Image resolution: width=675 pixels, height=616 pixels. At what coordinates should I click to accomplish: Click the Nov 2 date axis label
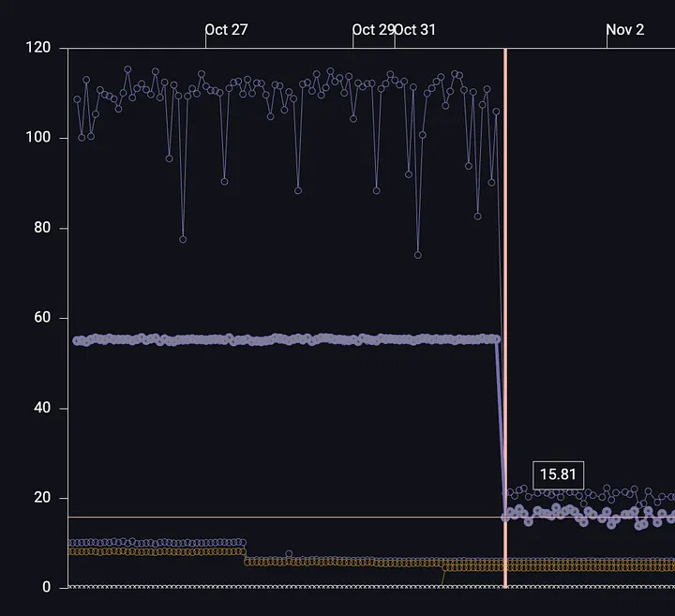point(624,29)
